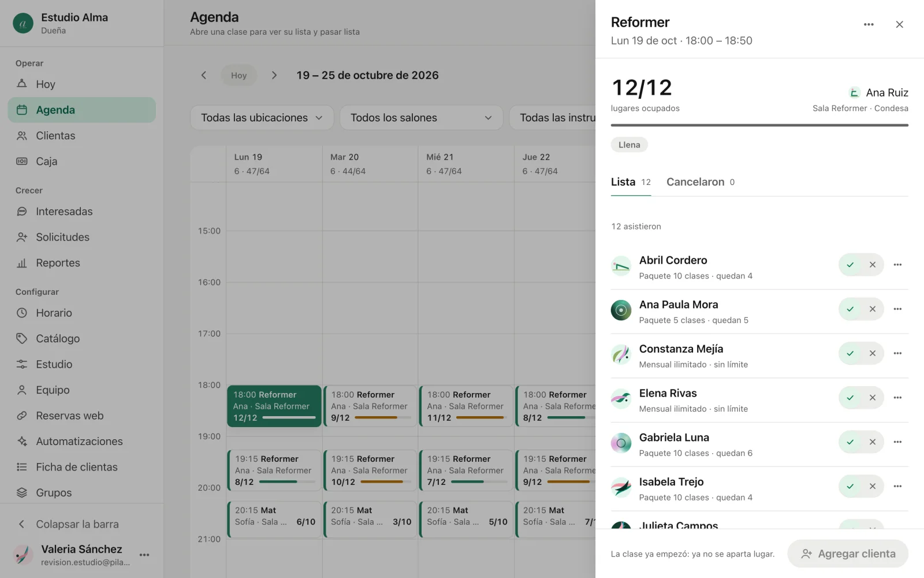Open Valeria Sánchez account options menu

point(144,555)
